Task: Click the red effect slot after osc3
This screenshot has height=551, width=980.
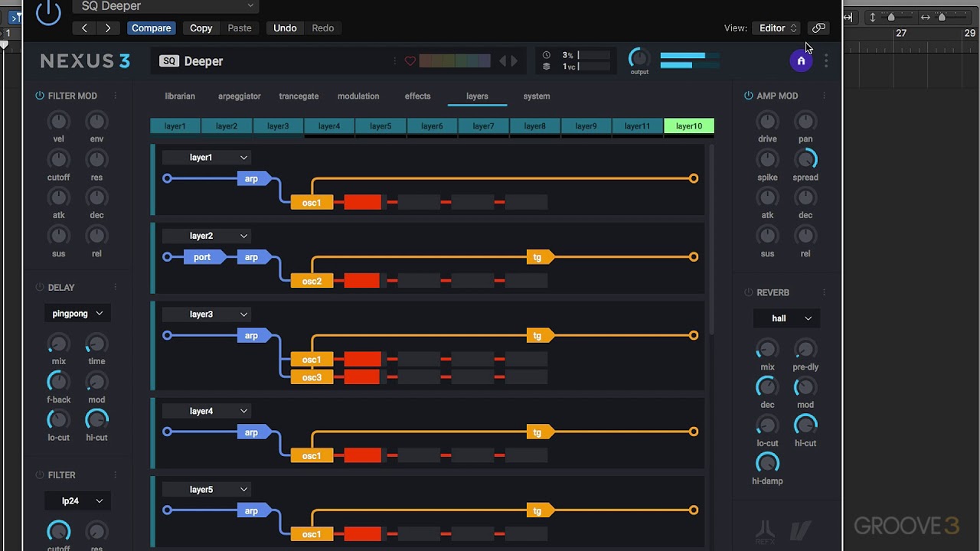Action: click(362, 377)
